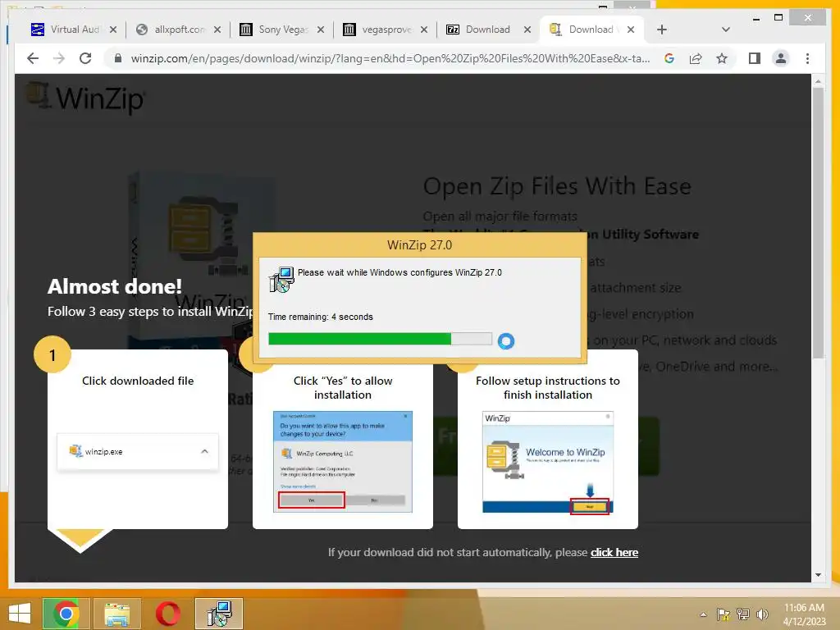Show hidden system tray icons

tap(703, 614)
